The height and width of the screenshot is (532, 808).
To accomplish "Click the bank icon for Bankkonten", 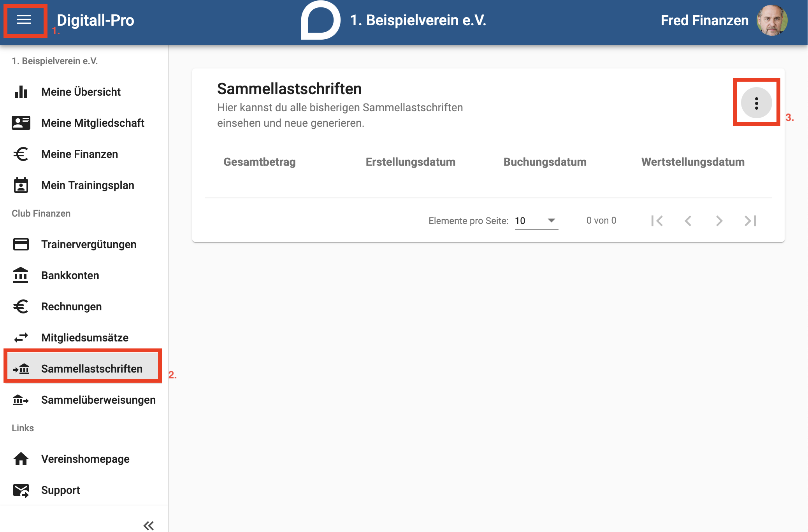I will point(21,275).
